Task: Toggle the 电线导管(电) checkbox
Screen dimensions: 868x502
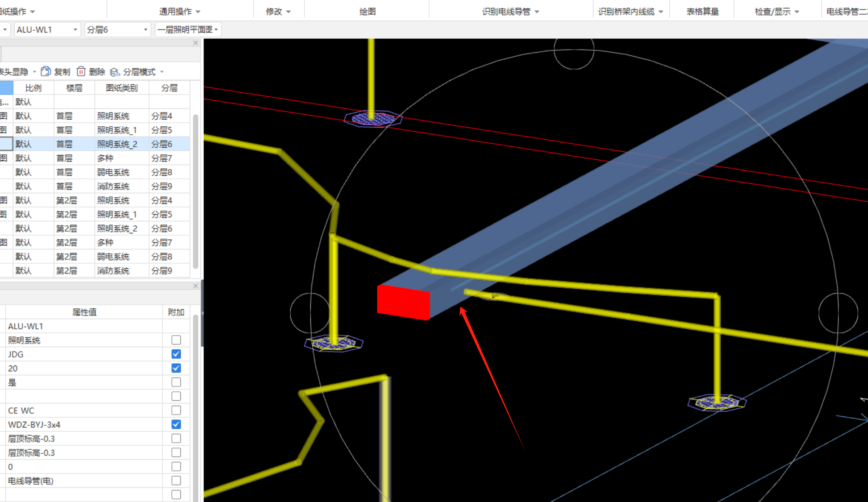Action: [x=176, y=481]
